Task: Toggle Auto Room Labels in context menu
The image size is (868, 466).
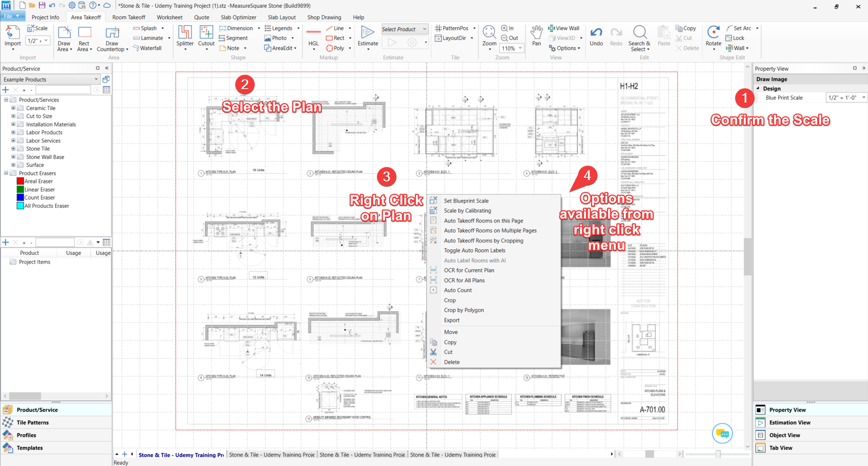Action: pyautogui.click(x=475, y=251)
